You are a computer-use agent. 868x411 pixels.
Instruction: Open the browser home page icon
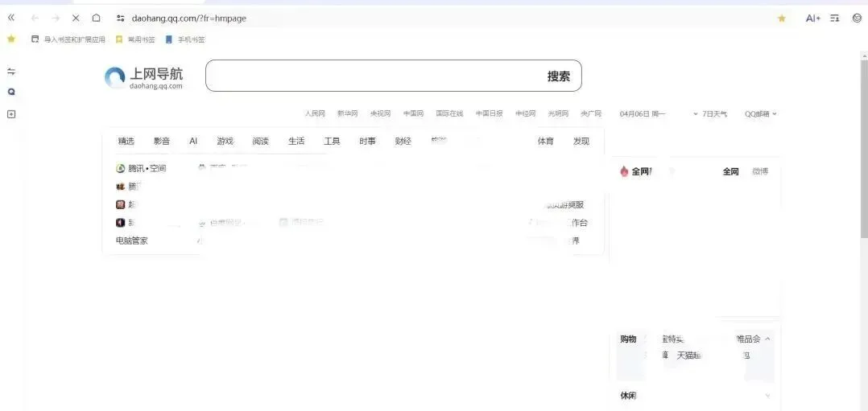(97, 18)
